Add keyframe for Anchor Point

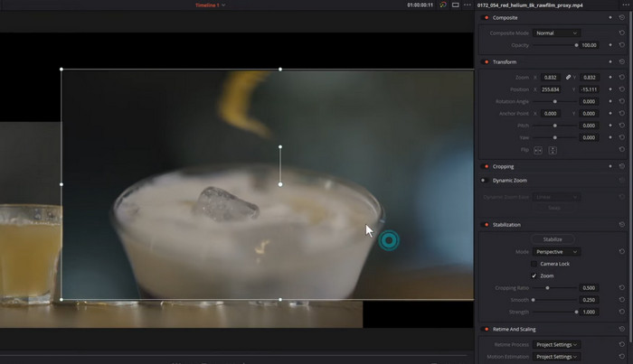610,114
